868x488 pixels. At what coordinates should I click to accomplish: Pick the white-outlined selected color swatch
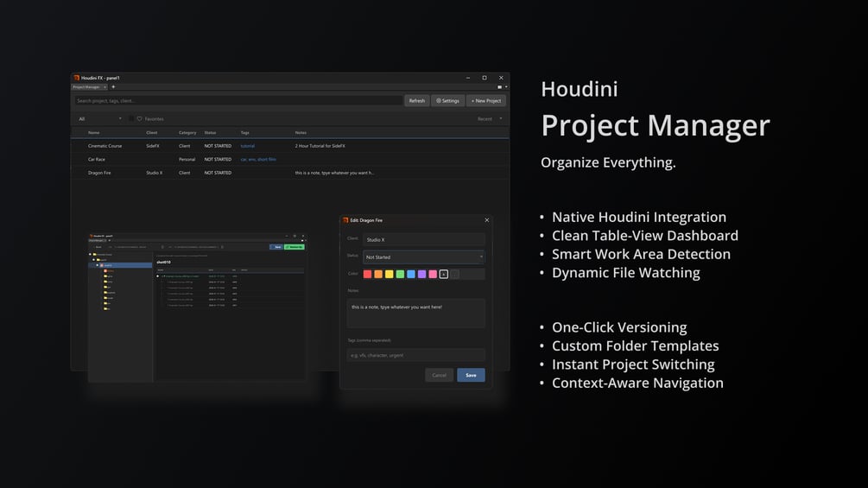click(443, 275)
